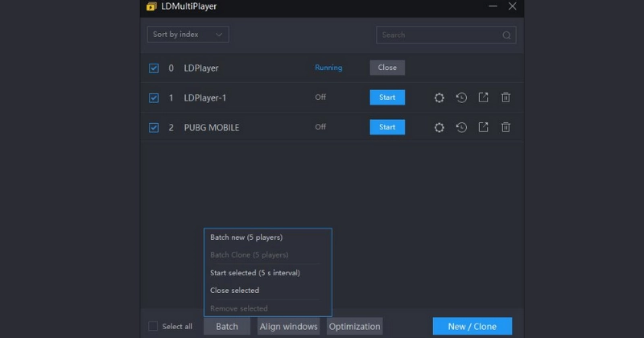Image resolution: width=644 pixels, height=338 pixels.
Task: Uncheck the LDPlayer instance checkbox
Action: (154, 68)
